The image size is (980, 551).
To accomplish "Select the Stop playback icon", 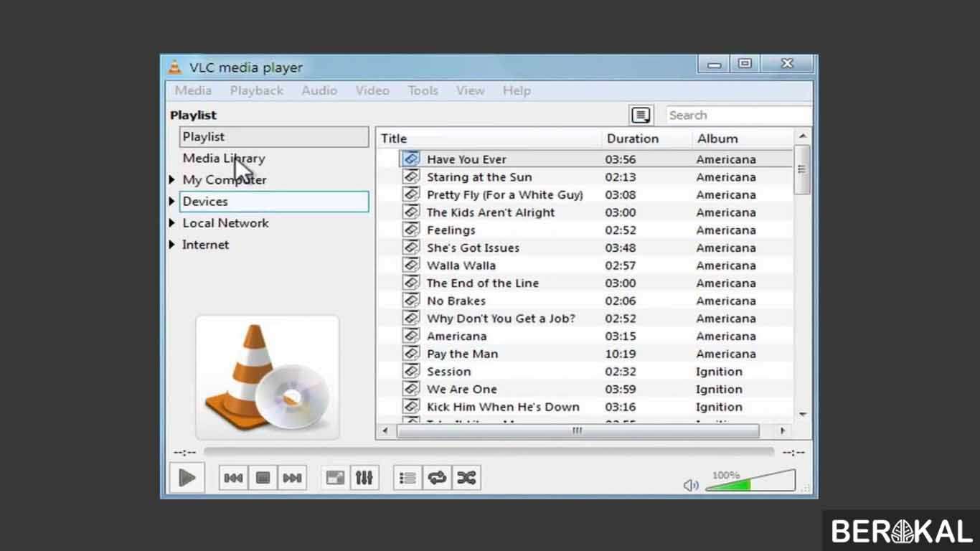I will coord(262,477).
